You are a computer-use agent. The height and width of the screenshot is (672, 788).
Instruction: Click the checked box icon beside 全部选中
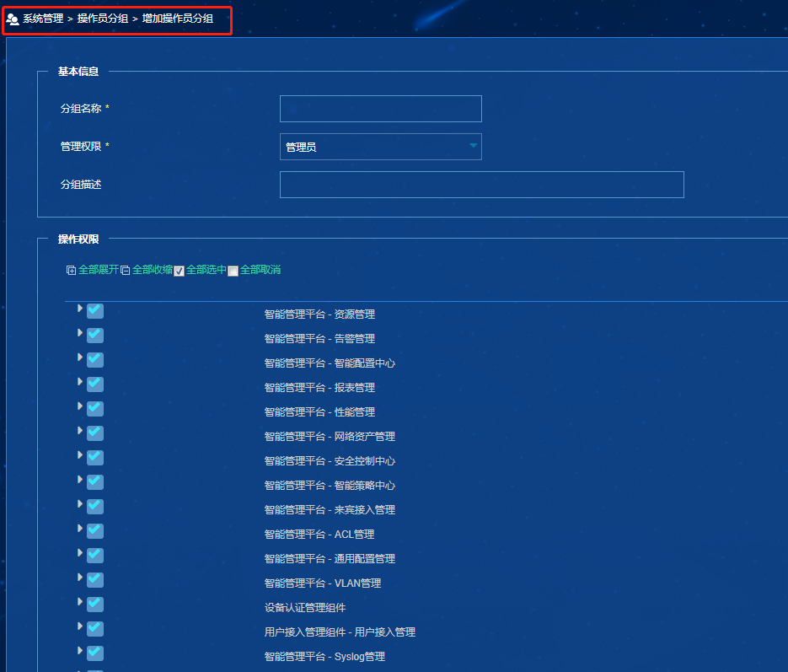click(179, 271)
